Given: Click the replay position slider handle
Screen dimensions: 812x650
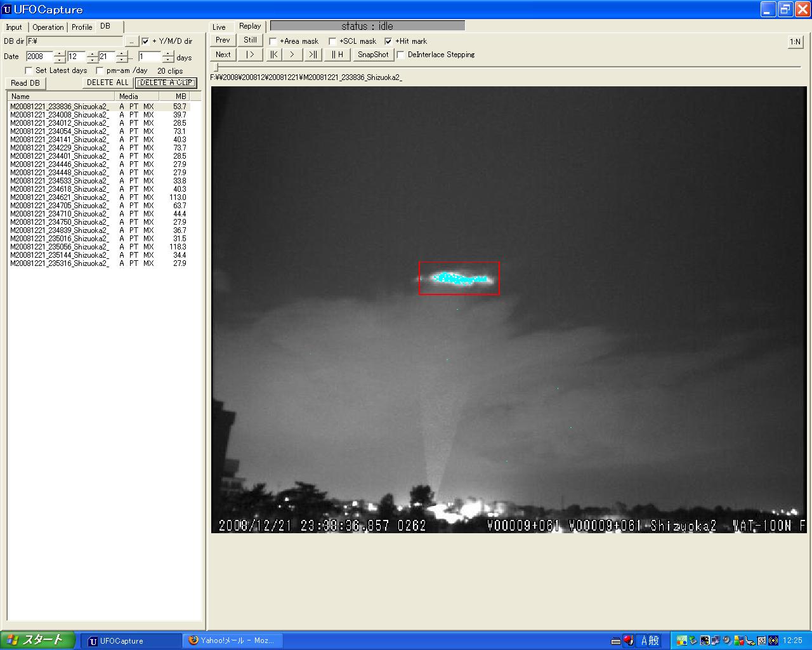Looking at the screenshot, I should [216, 67].
